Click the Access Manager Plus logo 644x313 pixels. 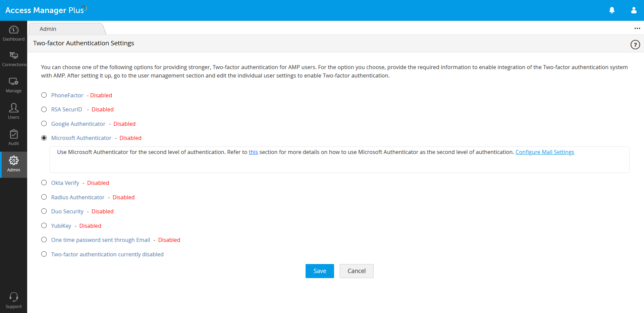tap(46, 10)
